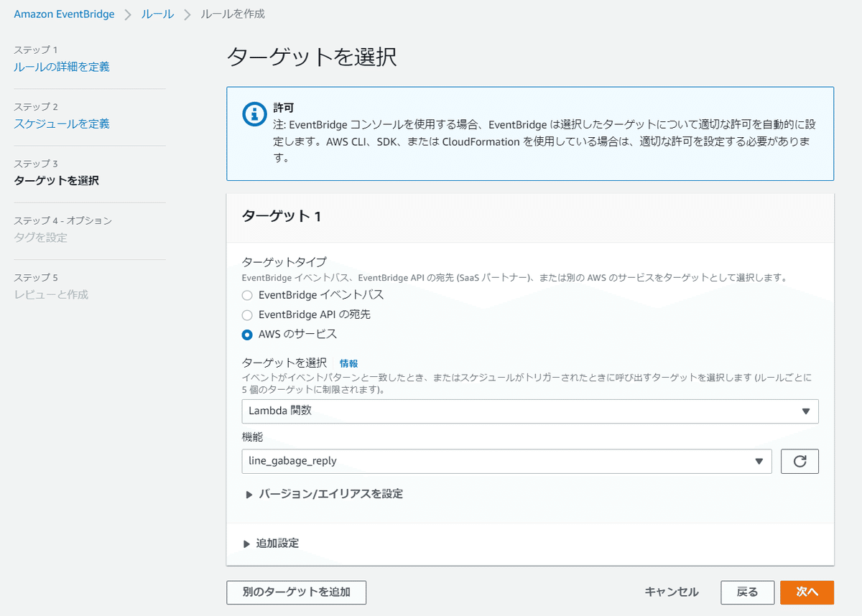Click キャンセル to abort rule creation

point(671,592)
